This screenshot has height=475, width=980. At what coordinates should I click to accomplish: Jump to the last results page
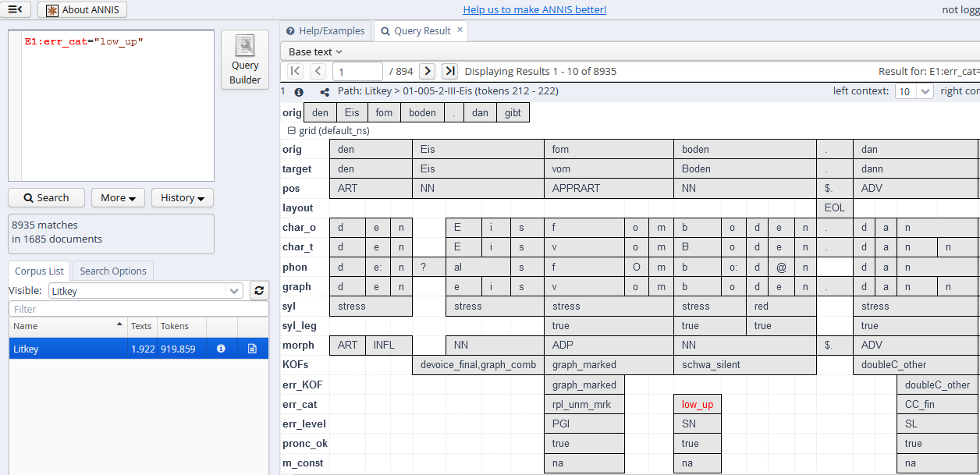pyautogui.click(x=449, y=71)
